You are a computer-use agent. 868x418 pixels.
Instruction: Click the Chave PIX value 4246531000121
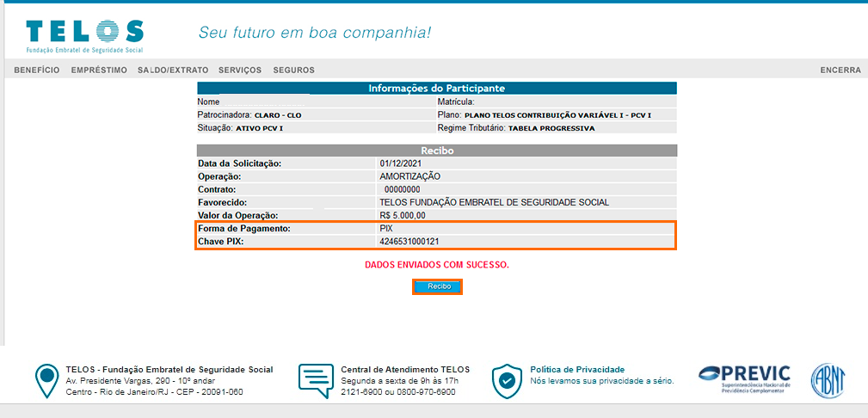[x=410, y=242]
